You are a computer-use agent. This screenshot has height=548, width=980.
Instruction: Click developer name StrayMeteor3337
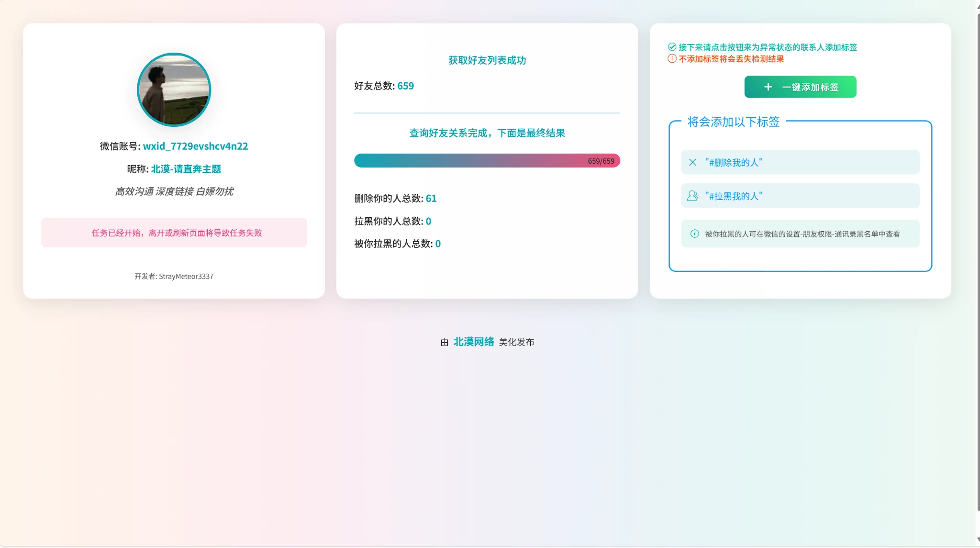186,276
